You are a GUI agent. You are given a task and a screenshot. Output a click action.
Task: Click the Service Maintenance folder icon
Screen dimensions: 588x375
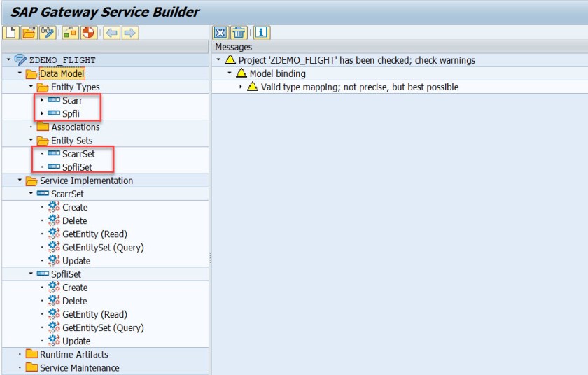31,367
